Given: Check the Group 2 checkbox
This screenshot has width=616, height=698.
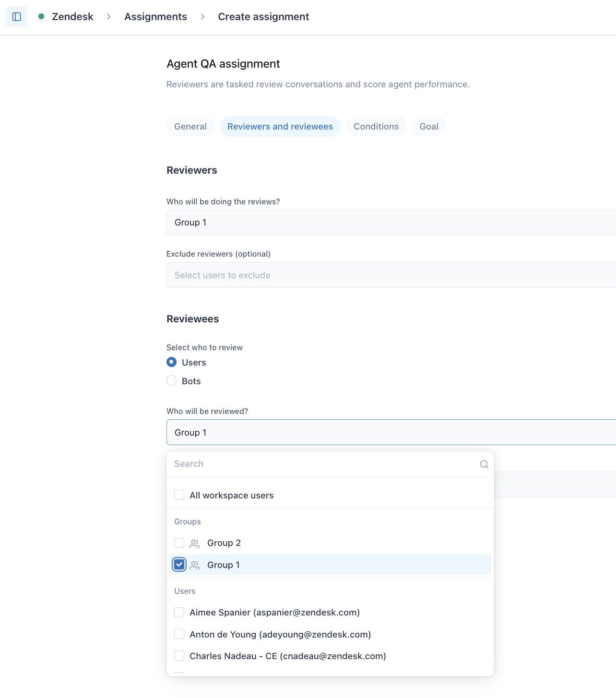Looking at the screenshot, I should coord(179,543).
